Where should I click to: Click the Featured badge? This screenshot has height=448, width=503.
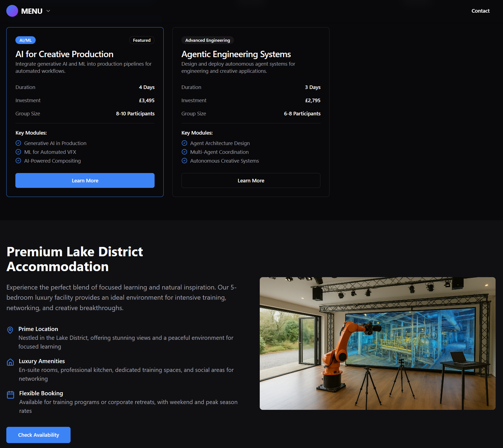[x=142, y=40]
